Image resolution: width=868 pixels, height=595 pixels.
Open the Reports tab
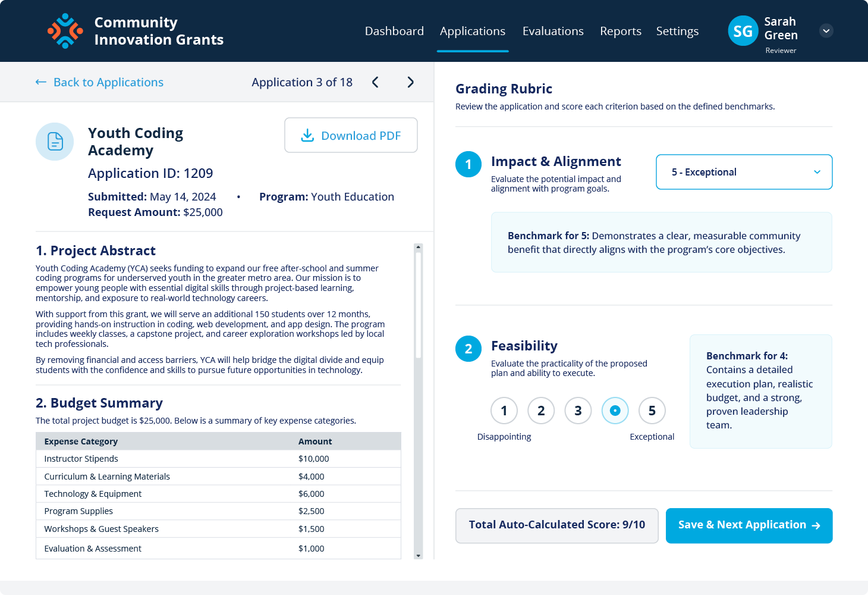pyautogui.click(x=621, y=31)
